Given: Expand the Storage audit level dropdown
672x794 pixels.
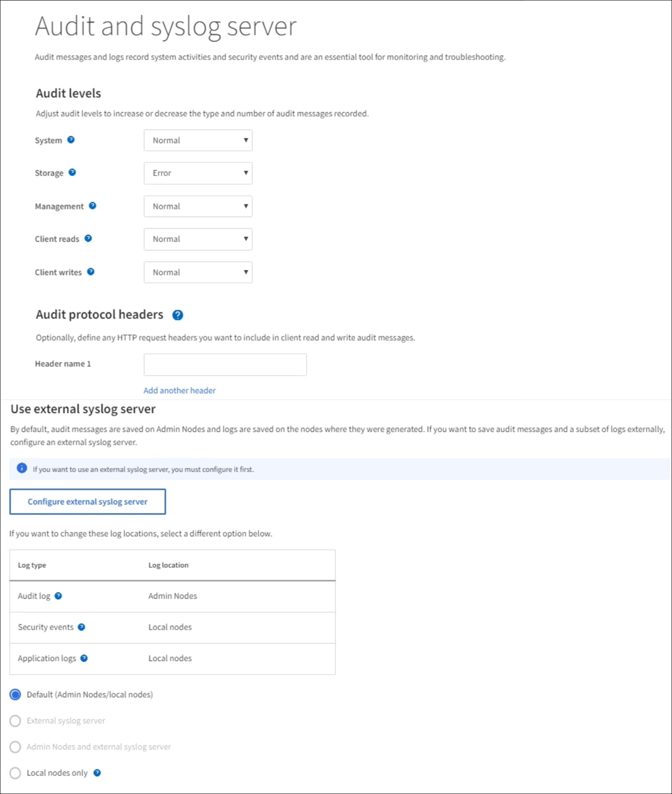Looking at the screenshot, I should pos(198,173).
